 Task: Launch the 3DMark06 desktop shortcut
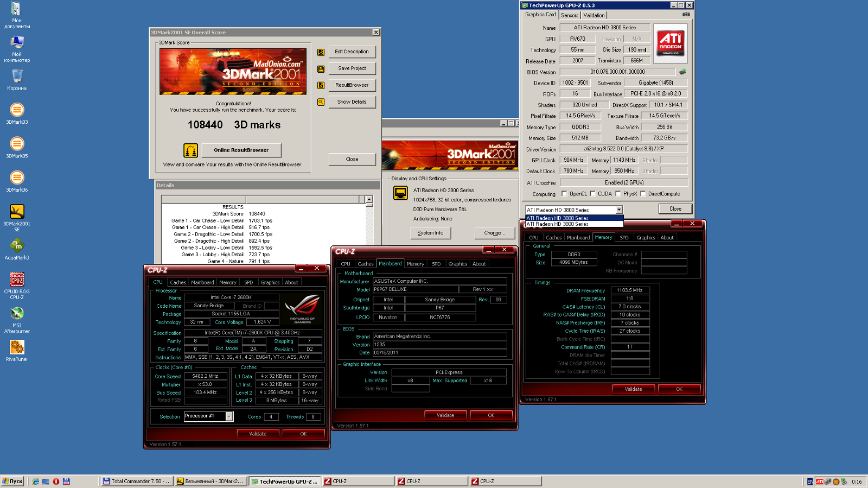(17, 181)
